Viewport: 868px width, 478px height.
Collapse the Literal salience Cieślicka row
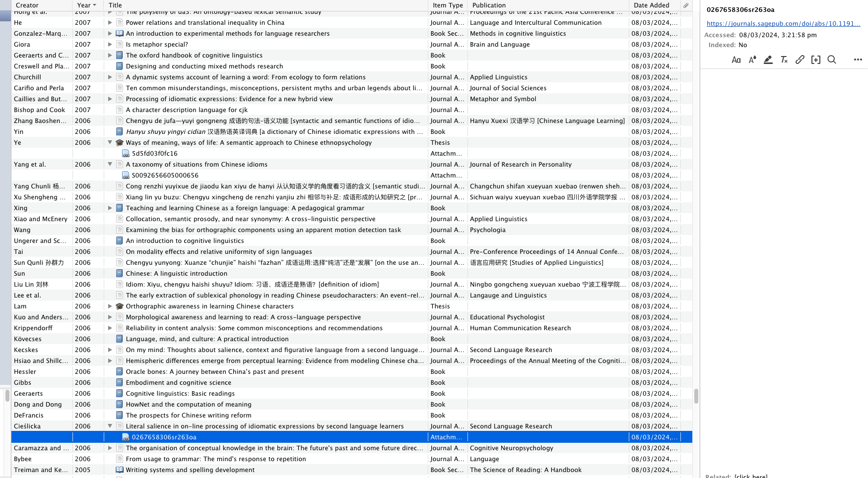[110, 426]
